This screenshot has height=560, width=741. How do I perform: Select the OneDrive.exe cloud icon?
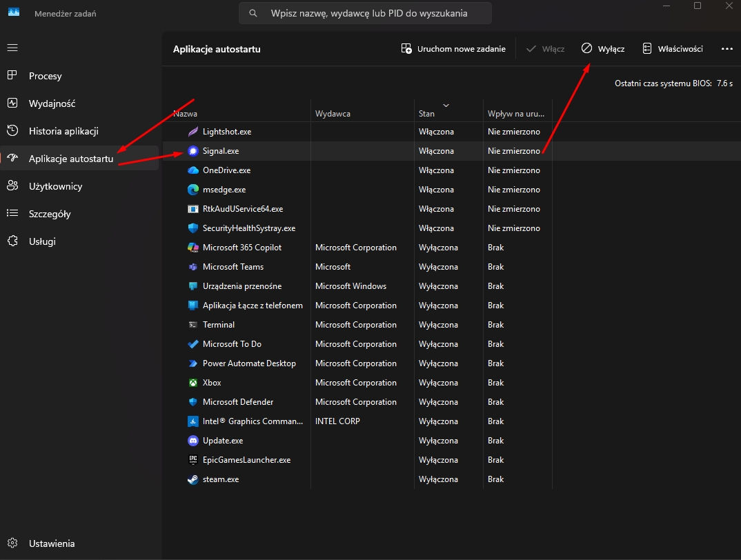click(193, 170)
